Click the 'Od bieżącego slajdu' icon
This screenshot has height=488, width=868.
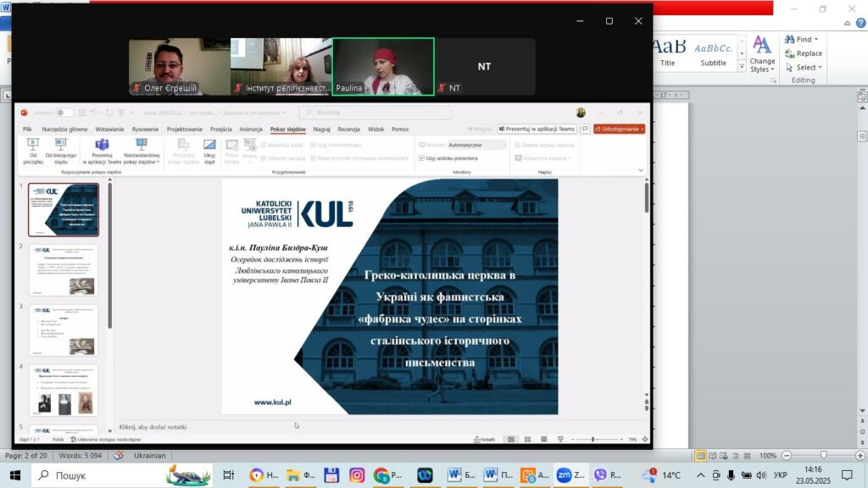tap(60, 145)
